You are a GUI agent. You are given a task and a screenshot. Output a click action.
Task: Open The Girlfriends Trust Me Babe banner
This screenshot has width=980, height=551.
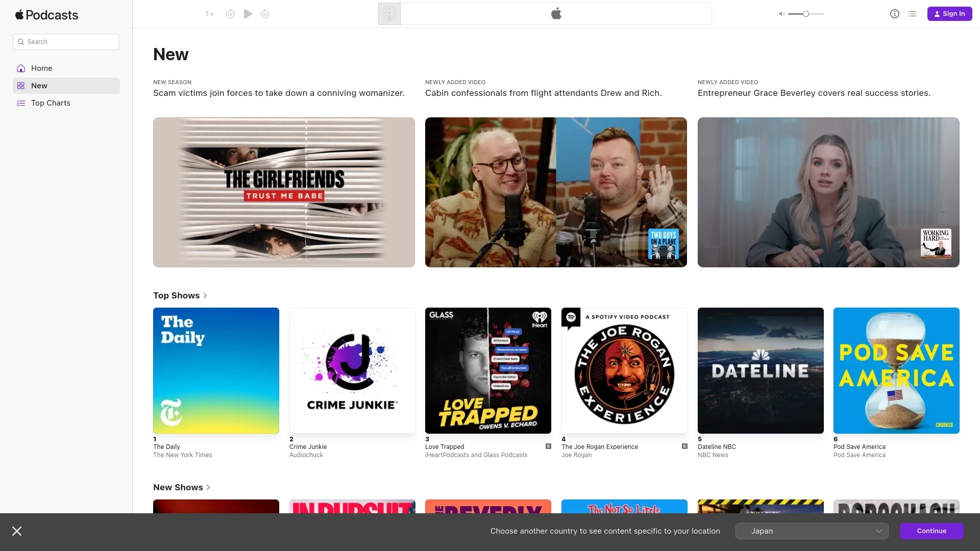pyautogui.click(x=284, y=192)
